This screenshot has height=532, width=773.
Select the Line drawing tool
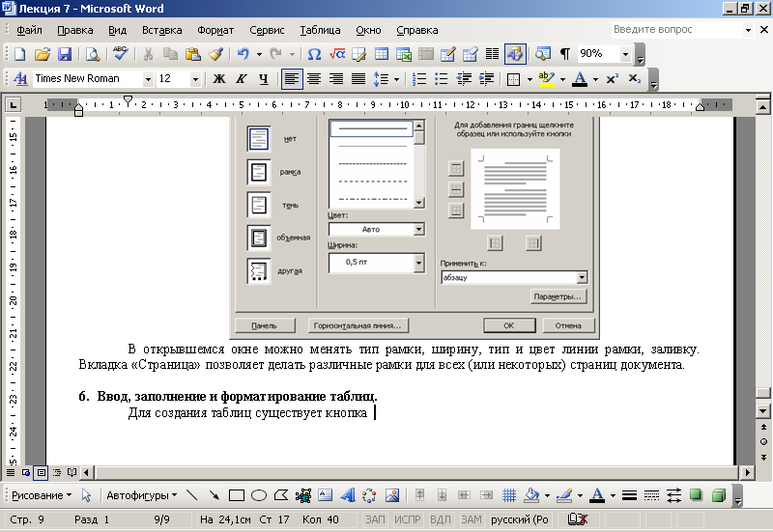pyautogui.click(x=191, y=495)
